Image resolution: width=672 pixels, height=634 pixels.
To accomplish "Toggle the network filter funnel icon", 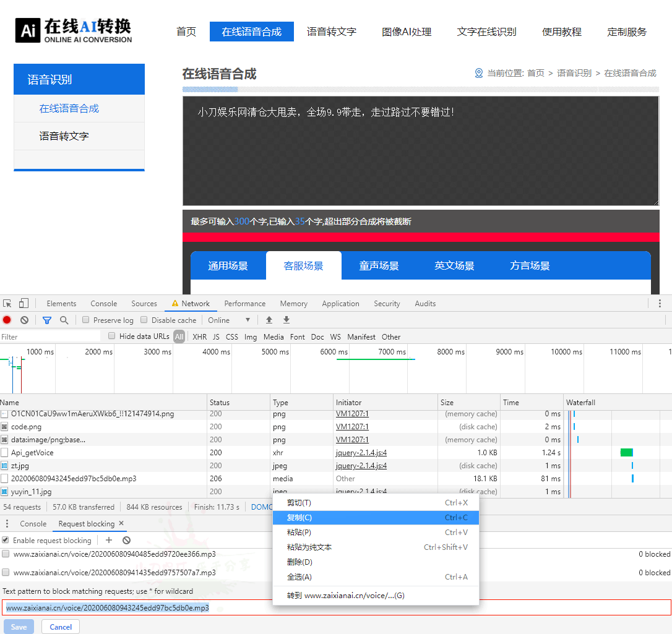I will coord(47,320).
